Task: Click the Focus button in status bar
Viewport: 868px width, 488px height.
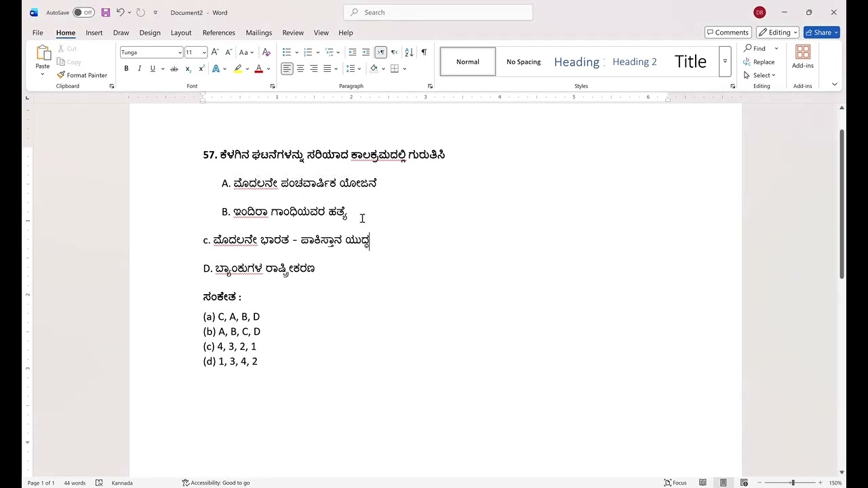Action: coord(675,483)
